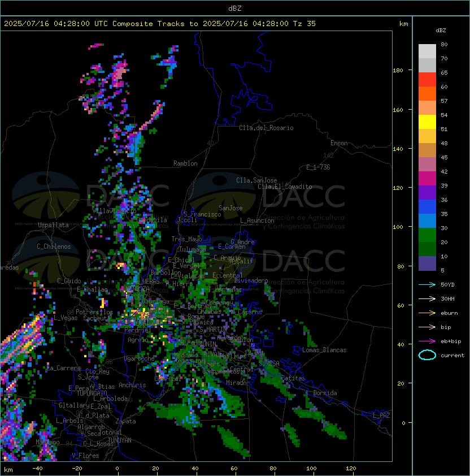This screenshot has width=470, height=476.
Task: Click the E_1-736 label
Action: pyautogui.click(x=318, y=167)
